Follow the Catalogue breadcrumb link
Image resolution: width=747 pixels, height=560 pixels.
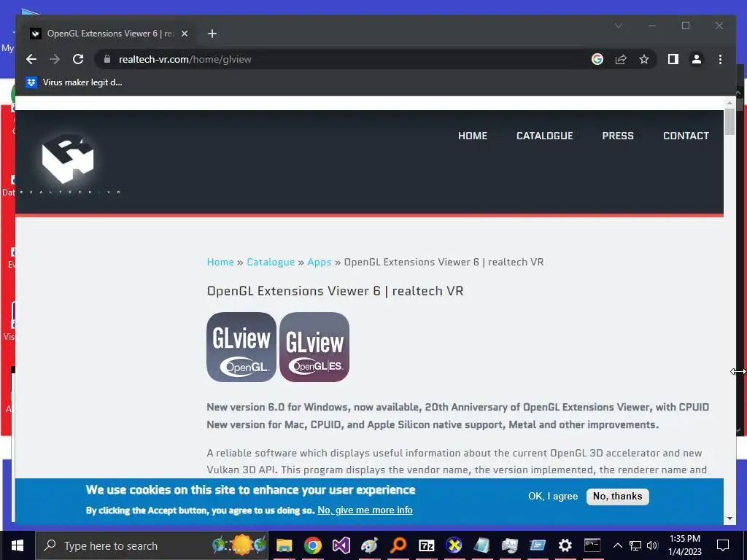point(271,262)
